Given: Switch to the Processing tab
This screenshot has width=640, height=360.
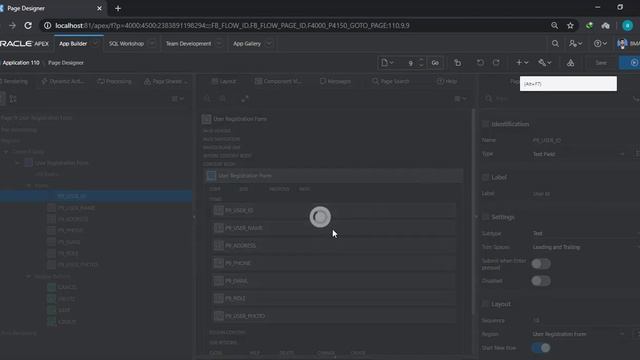Looking at the screenshot, I should (x=115, y=81).
